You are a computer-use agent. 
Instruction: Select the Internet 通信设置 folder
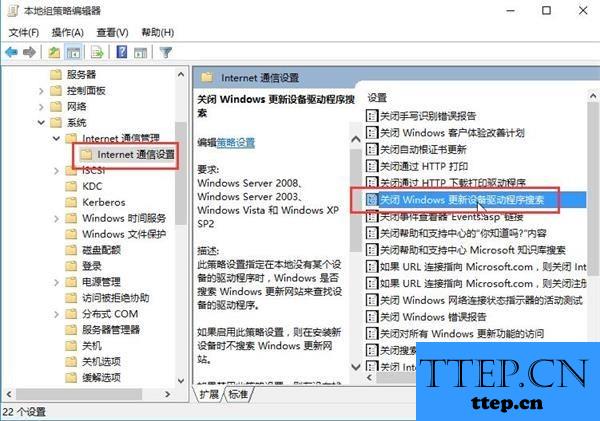(128, 155)
